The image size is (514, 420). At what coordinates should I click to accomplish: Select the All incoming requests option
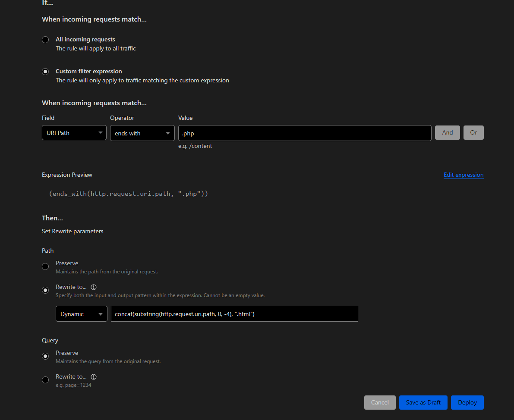45,39
